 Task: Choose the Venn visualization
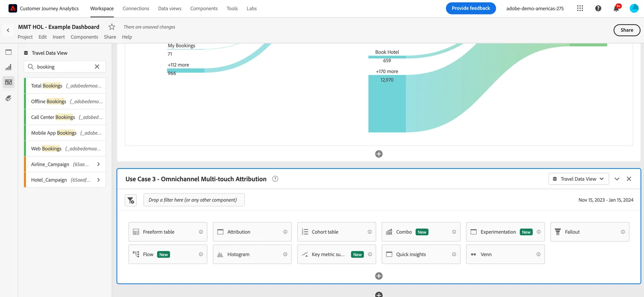pos(505,254)
